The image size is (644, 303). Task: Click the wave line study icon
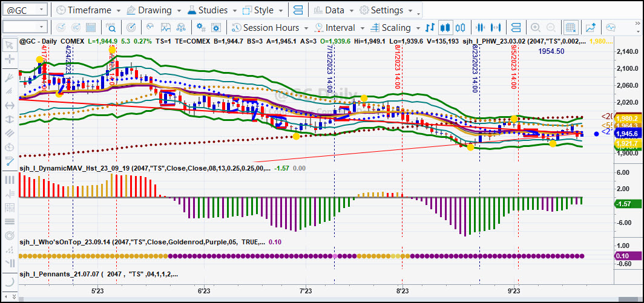pos(150,28)
